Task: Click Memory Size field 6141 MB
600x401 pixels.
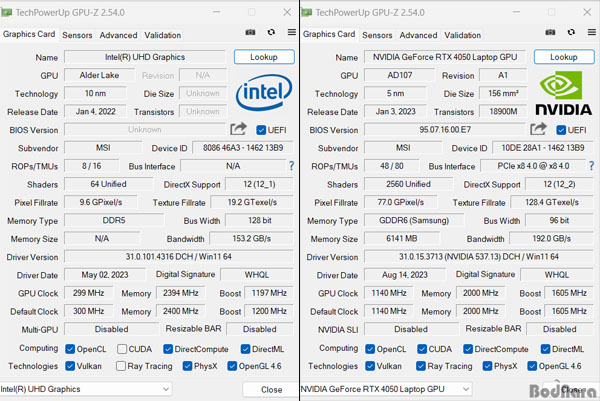Action: 402,238
